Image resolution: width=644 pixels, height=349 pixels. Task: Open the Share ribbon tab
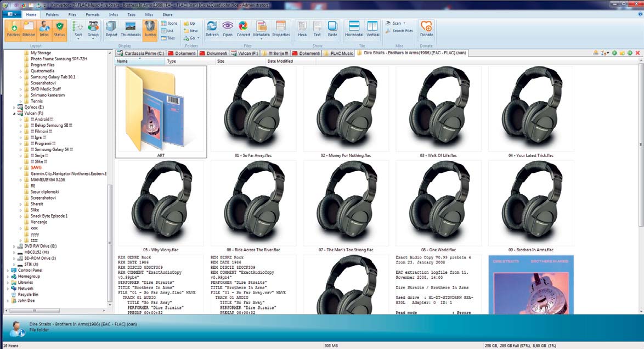(x=167, y=15)
